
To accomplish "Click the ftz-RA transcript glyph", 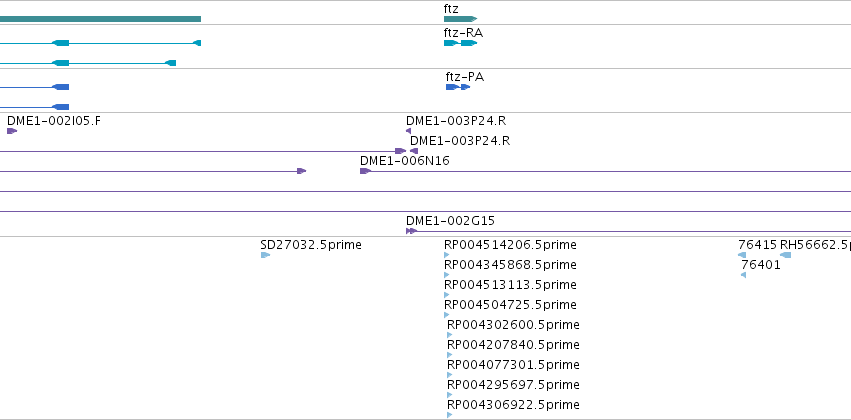I will click(460, 43).
